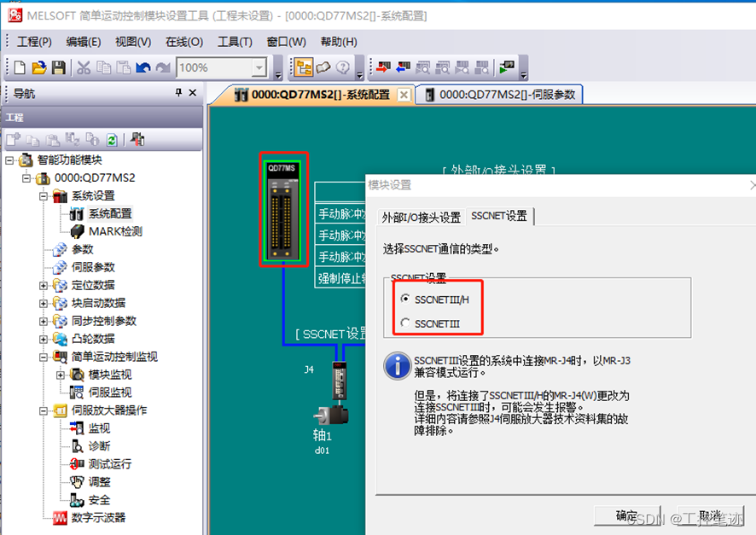This screenshot has height=535, width=756.
Task: Toggle the navigation tree view icon
Action: pyautogui.click(x=303, y=67)
